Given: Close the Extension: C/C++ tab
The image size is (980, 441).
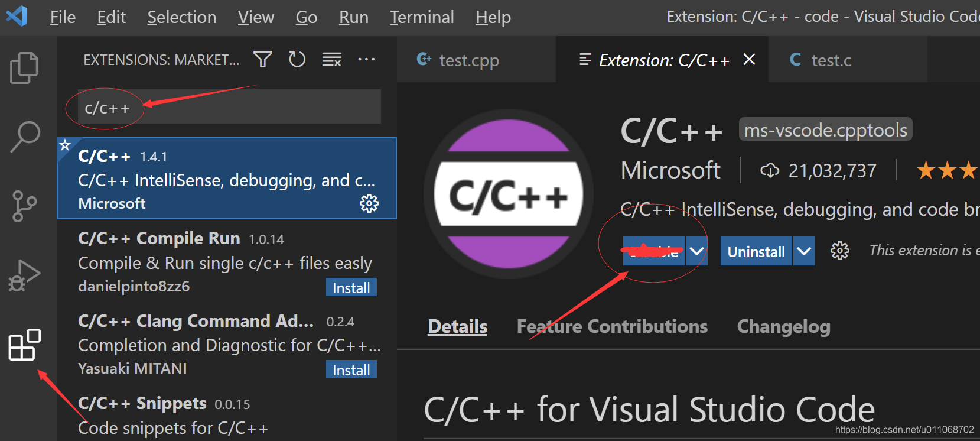Looking at the screenshot, I should click(x=749, y=59).
